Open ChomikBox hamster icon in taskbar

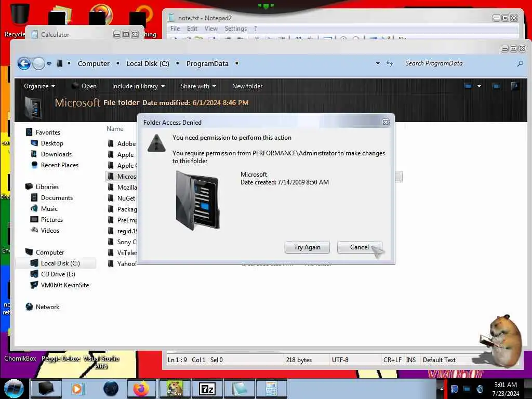[x=175, y=389]
